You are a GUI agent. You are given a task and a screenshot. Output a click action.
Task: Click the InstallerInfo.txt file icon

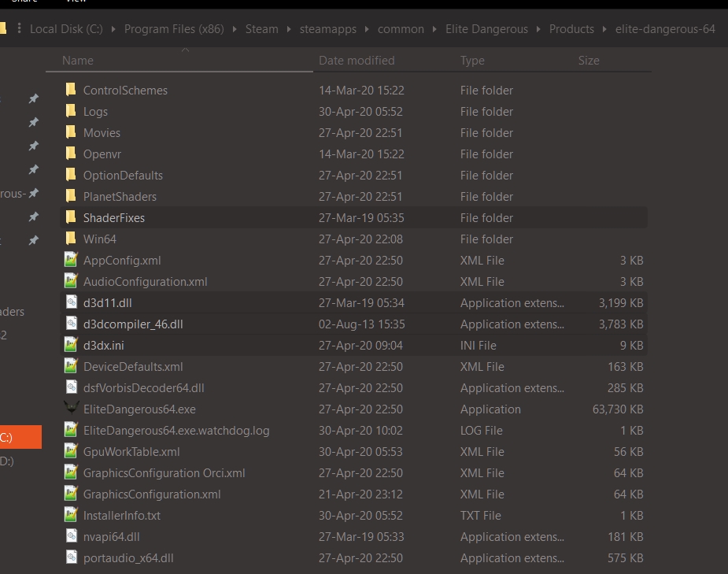(71, 515)
